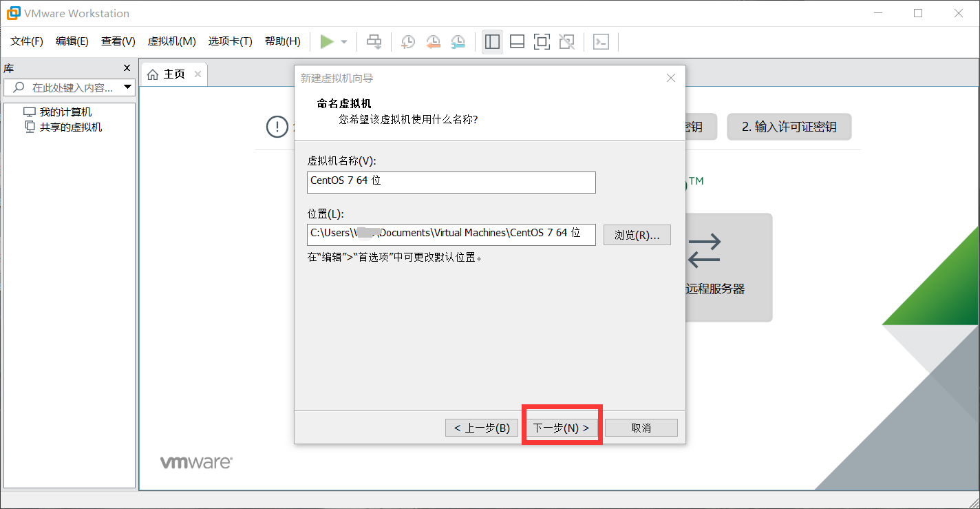Click the 远程服务器 label on home page

715,289
